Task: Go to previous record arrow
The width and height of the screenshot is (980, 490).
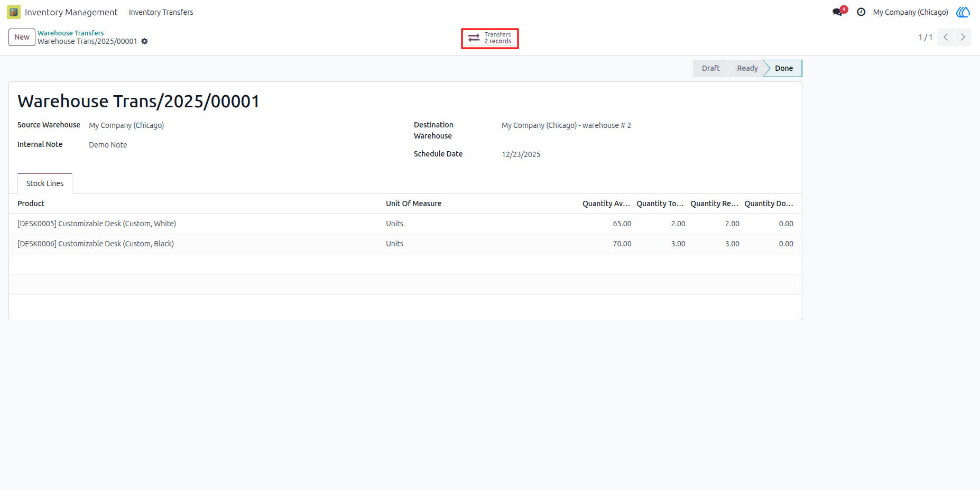Action: pyautogui.click(x=946, y=37)
